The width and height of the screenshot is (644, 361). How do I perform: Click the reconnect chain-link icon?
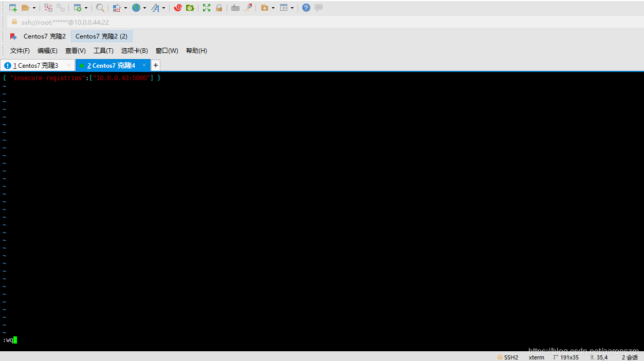61,8
